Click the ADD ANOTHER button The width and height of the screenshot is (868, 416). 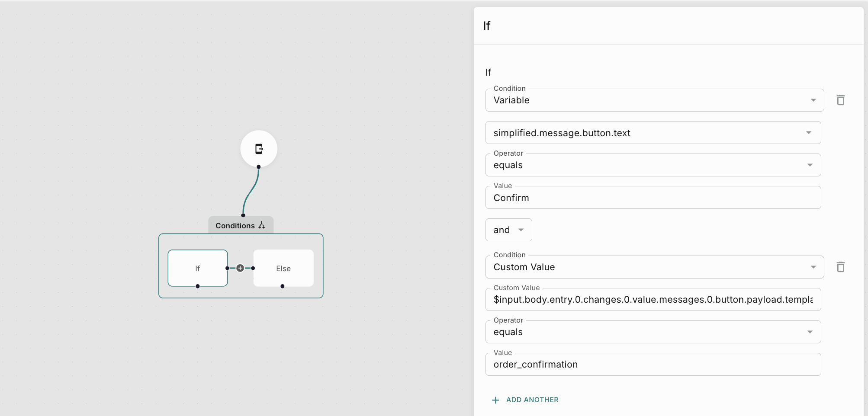click(x=532, y=400)
